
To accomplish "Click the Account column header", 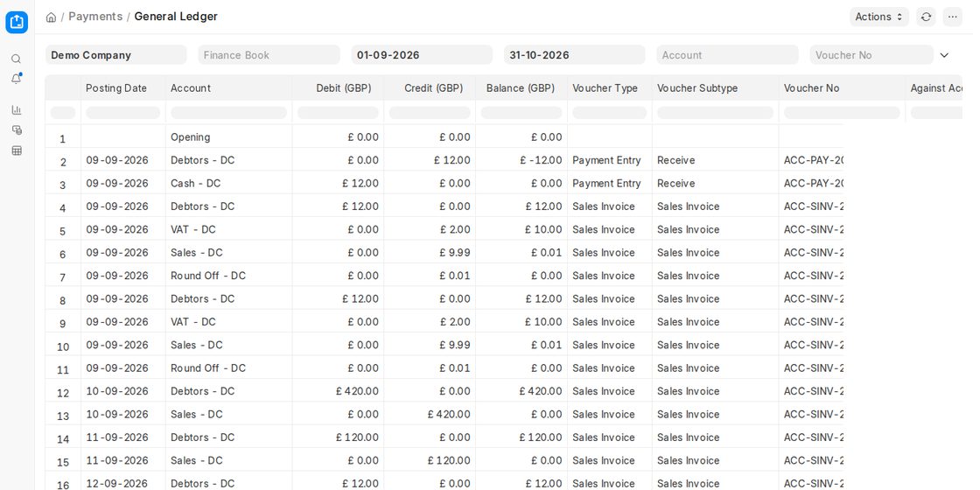I will (x=228, y=88).
